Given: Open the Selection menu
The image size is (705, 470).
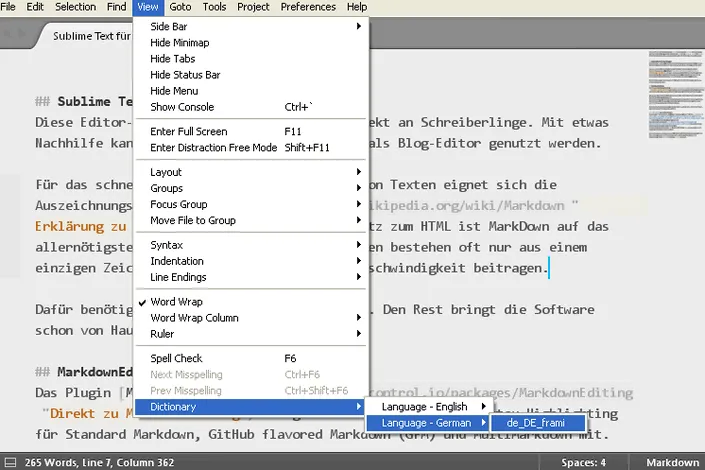Looking at the screenshot, I should tap(76, 7).
